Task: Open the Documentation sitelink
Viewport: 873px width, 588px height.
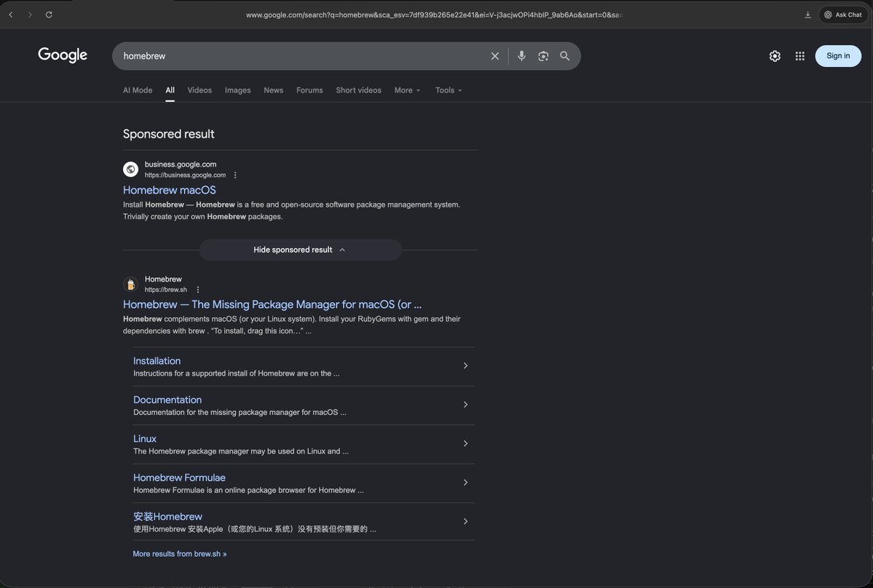Action: (167, 400)
